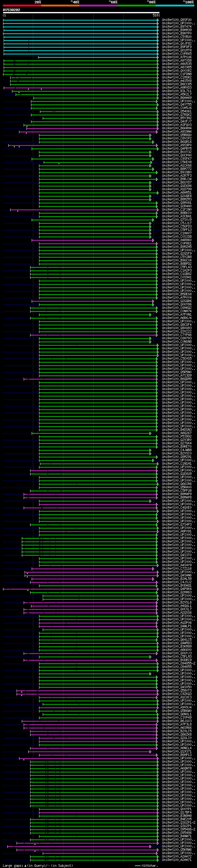Click the UniRef100_Q01MT8 label
197x868 pixels.
[x=177, y=50]
